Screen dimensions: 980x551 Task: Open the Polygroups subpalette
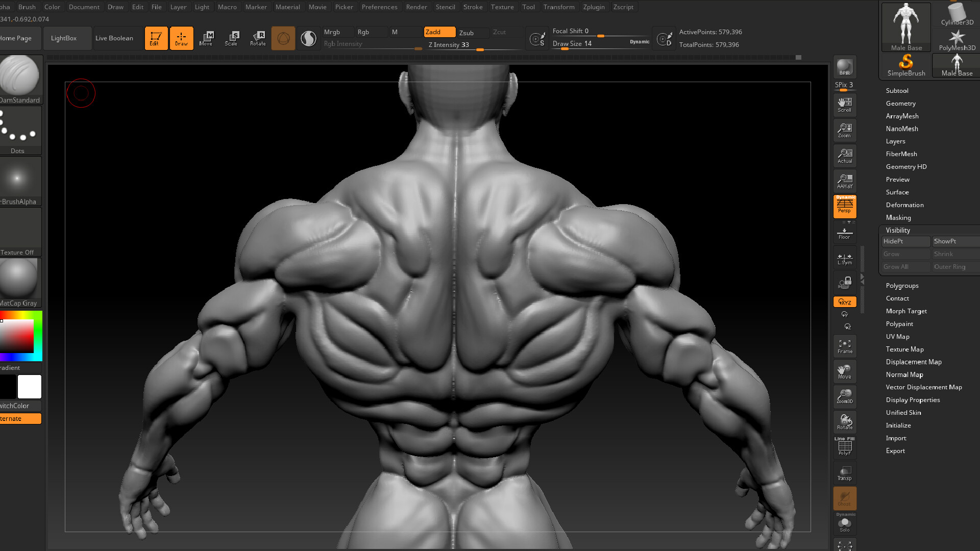(x=902, y=285)
